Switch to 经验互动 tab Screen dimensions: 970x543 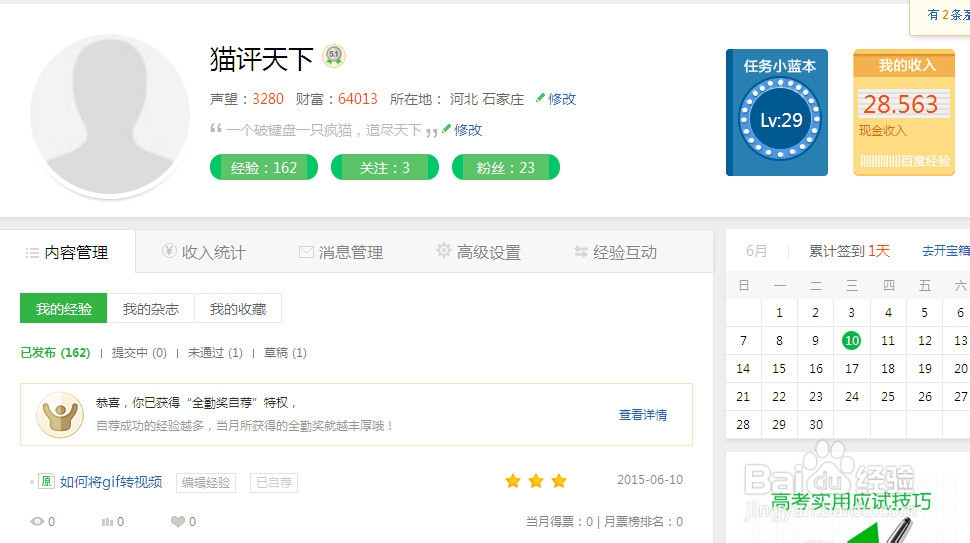coord(616,252)
